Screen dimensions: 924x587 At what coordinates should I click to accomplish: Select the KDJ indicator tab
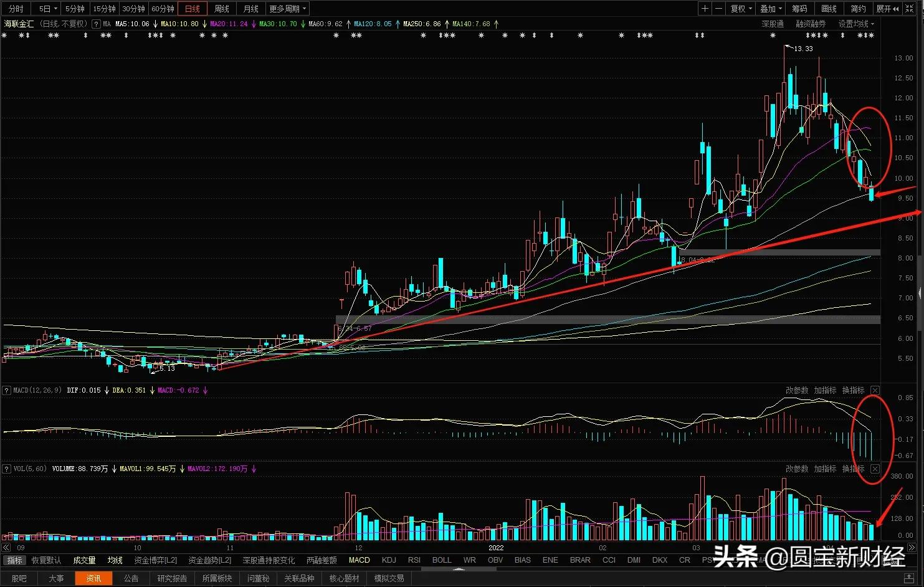[x=389, y=560]
